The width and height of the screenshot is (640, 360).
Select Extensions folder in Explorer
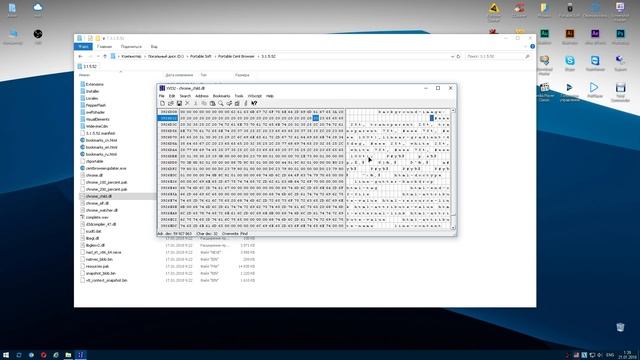coord(94,84)
